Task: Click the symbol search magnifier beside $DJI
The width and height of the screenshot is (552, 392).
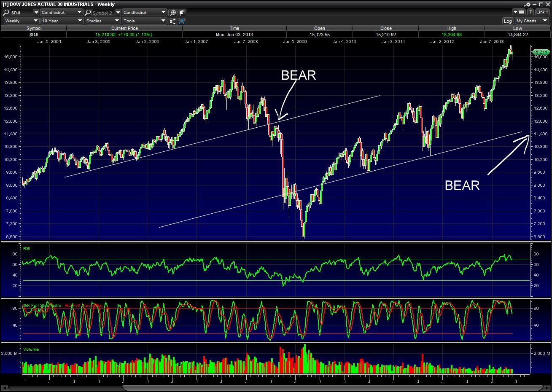Action: 6,13
